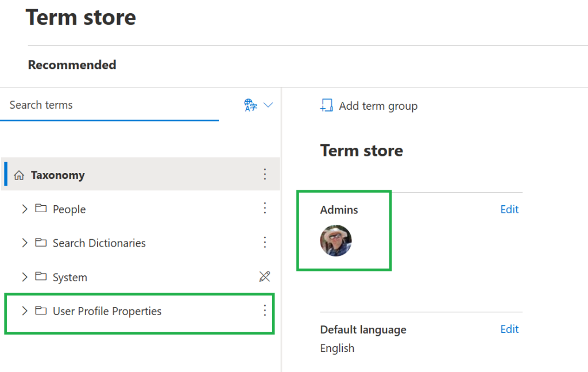Click the read-only pencil icon for System
588x372 pixels.
point(265,277)
